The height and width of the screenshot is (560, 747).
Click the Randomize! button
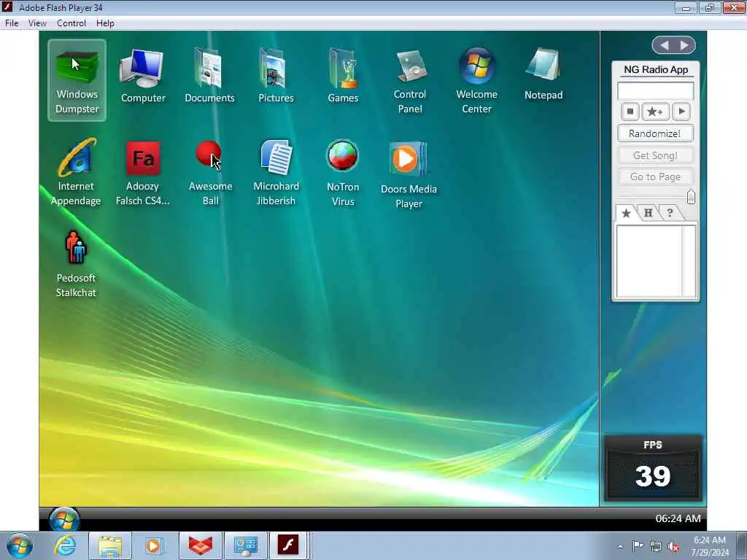655,133
